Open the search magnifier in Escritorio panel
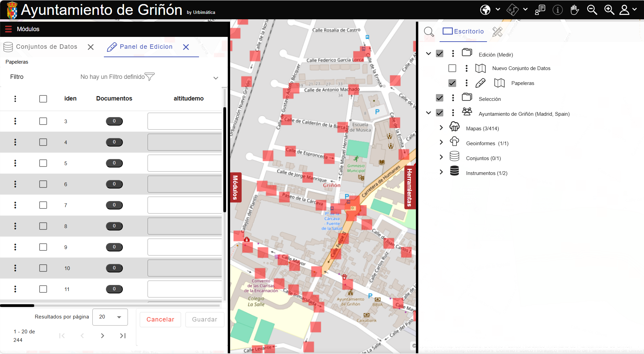This screenshot has height=354, width=644. [429, 31]
